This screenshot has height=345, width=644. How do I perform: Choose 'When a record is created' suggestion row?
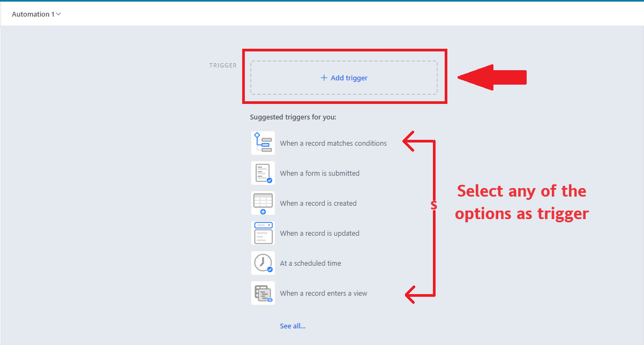point(317,202)
